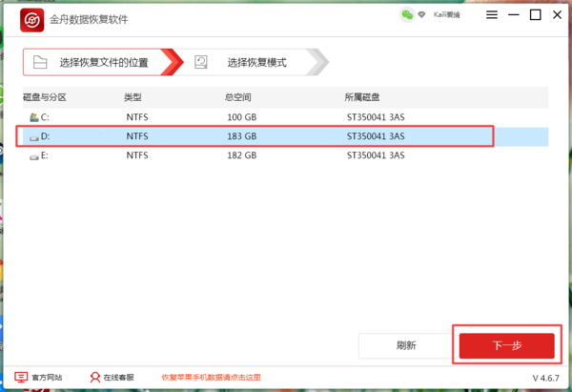Click the app logo icon in the title bar
This screenshot has height=392, width=572.
[32, 20]
